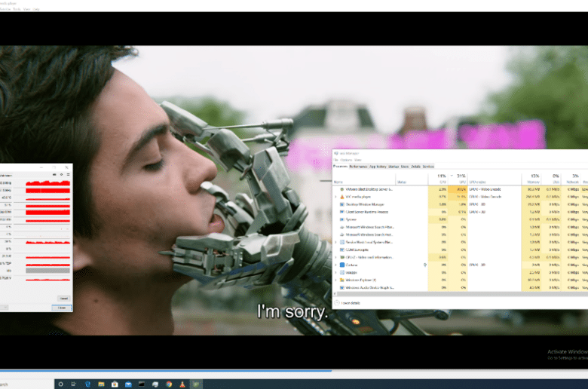Click the gray sensor bar in the GPU-Z window
This screenshot has width=588, height=389.
coord(47,271)
